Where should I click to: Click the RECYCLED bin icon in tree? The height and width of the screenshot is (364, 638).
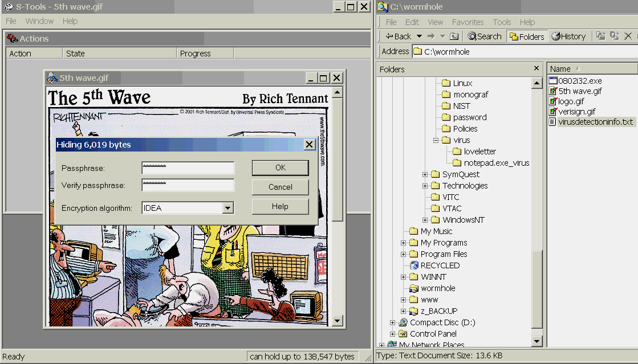coord(414,265)
